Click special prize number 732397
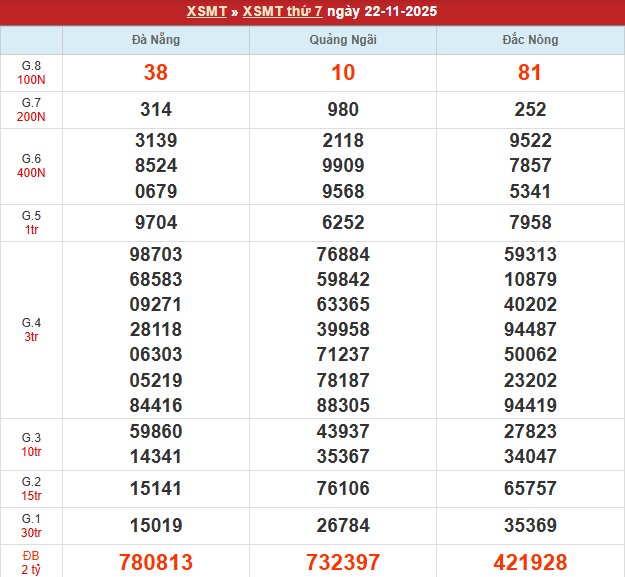625x577 pixels. click(343, 563)
